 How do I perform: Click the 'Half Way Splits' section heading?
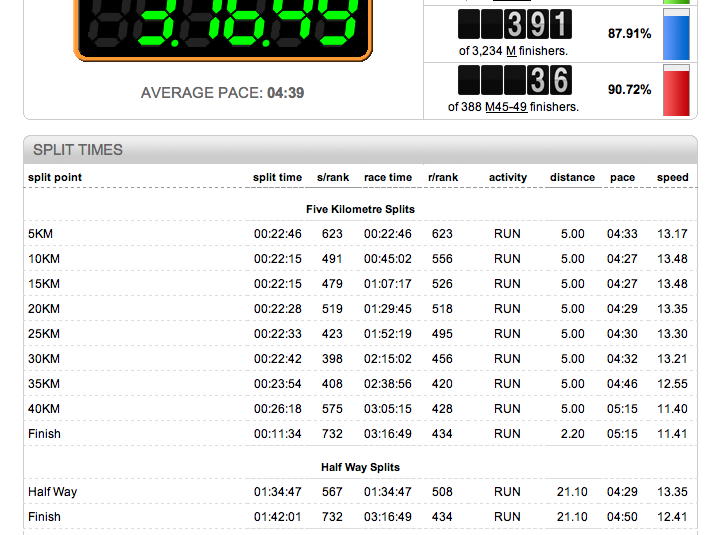pyautogui.click(x=361, y=467)
